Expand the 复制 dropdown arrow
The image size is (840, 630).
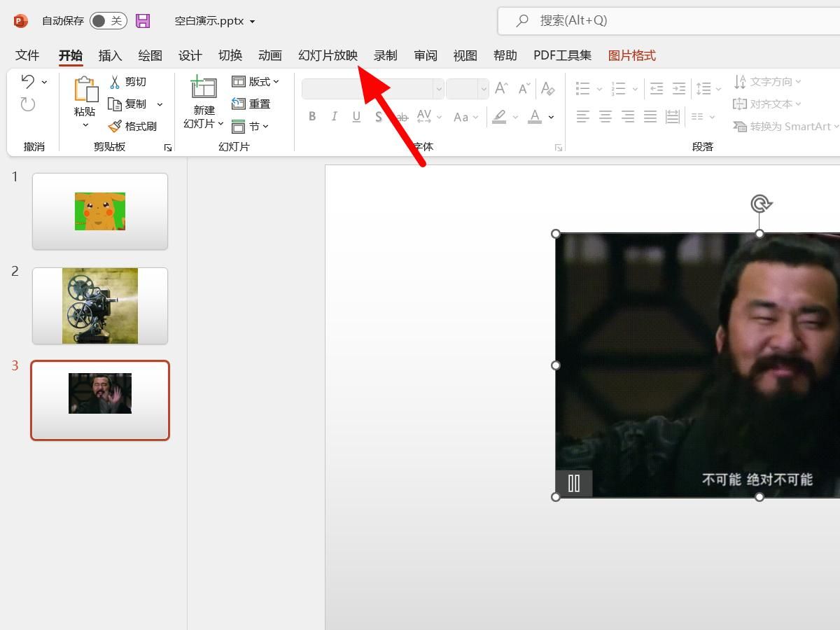(160, 104)
